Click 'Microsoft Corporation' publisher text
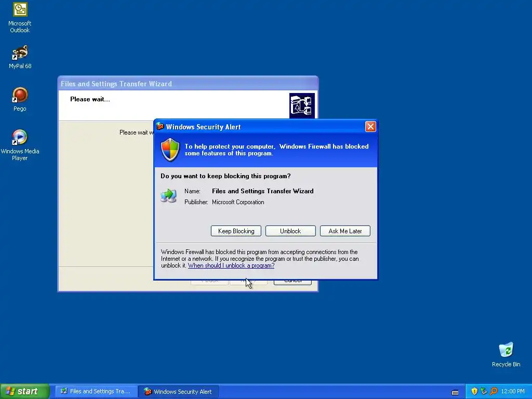532x399 pixels. click(x=238, y=202)
